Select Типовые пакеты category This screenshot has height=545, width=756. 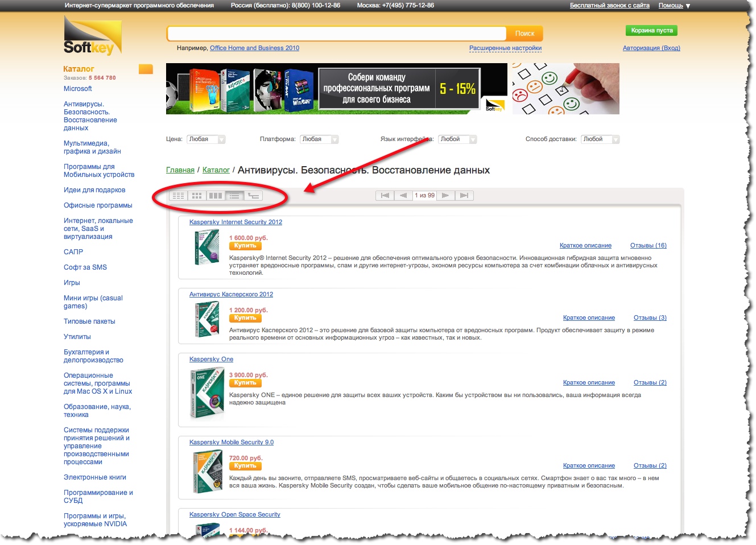[x=89, y=321]
